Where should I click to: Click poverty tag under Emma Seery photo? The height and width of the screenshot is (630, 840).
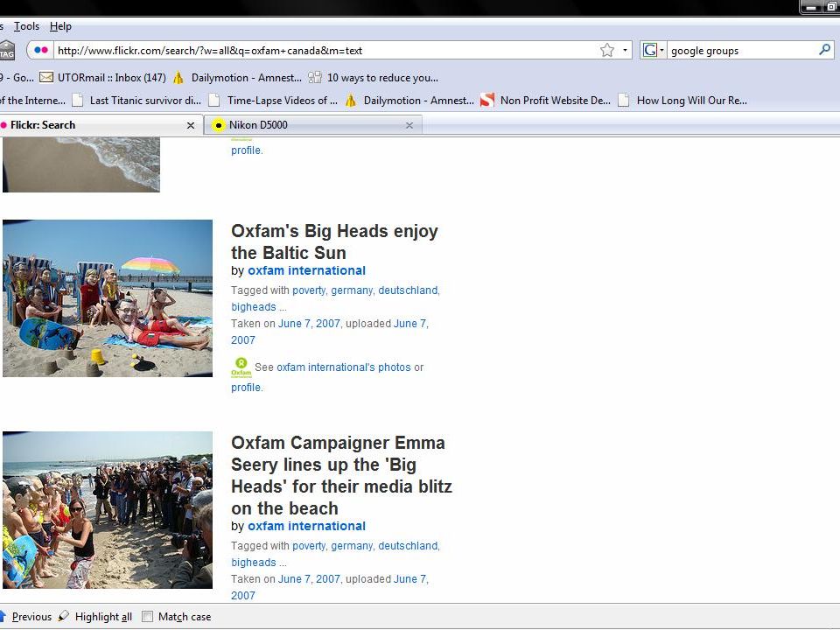(309, 546)
